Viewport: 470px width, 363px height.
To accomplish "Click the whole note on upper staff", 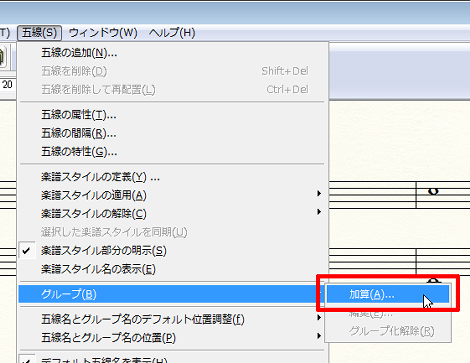I will [433, 191].
